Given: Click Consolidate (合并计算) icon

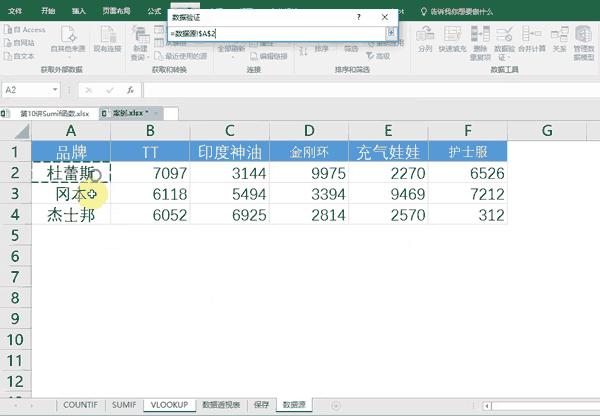Looking at the screenshot, I should coord(532,39).
